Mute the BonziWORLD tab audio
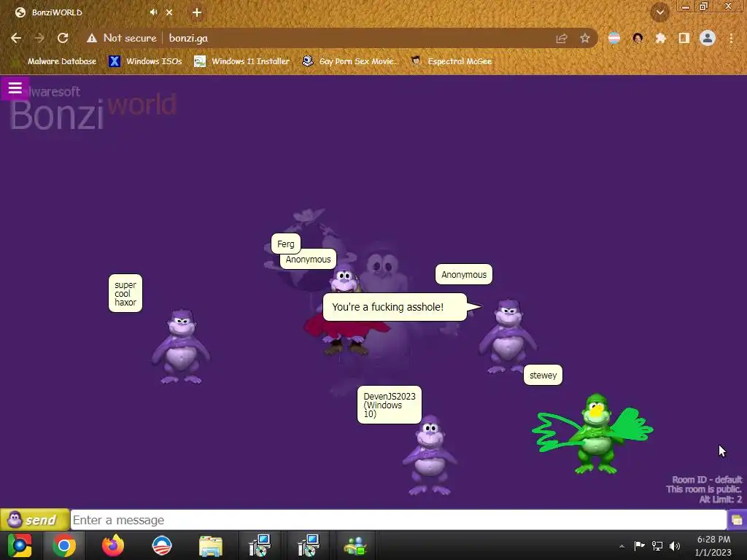 pos(153,12)
